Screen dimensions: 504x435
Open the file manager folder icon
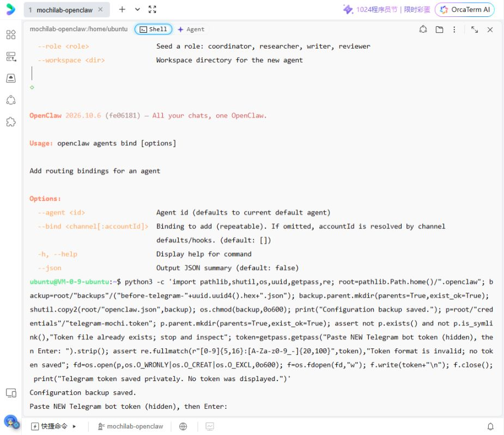point(439,29)
